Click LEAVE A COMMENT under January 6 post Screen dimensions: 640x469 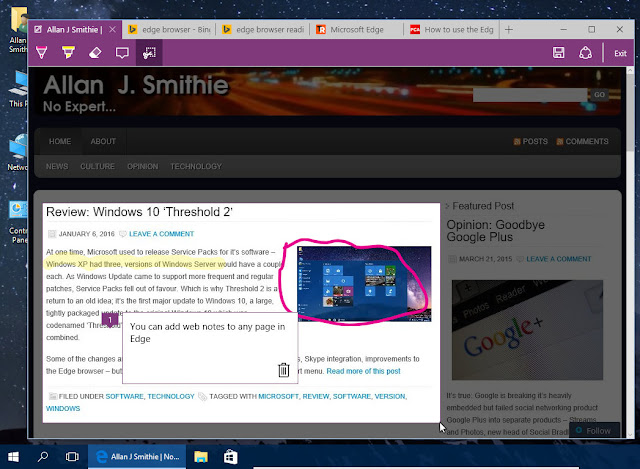click(x=162, y=234)
